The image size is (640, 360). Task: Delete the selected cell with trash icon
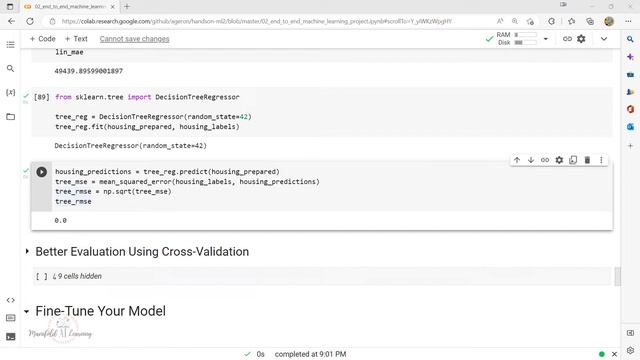click(587, 160)
